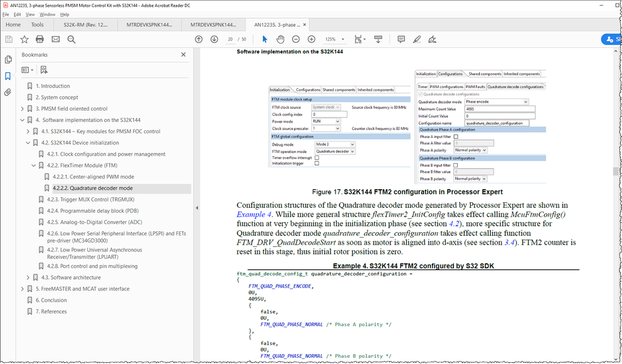Open bookmark 2. System concept

pos(57,98)
